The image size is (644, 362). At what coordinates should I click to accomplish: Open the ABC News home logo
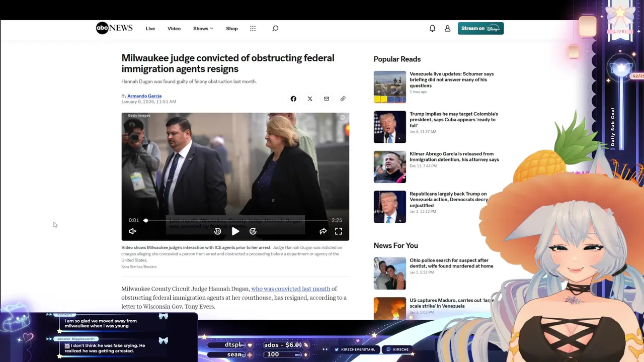tap(114, 28)
